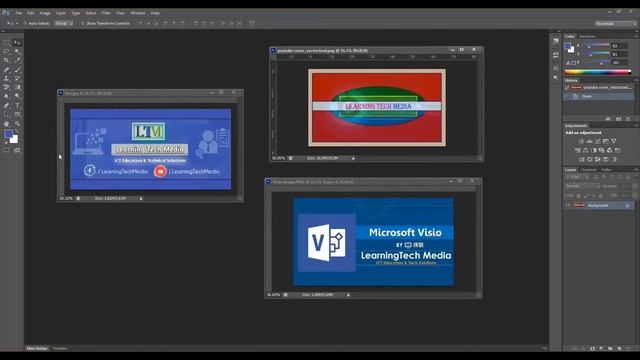Add a Curves adjustment
This screenshot has height=360, width=640.
[x=598, y=141]
